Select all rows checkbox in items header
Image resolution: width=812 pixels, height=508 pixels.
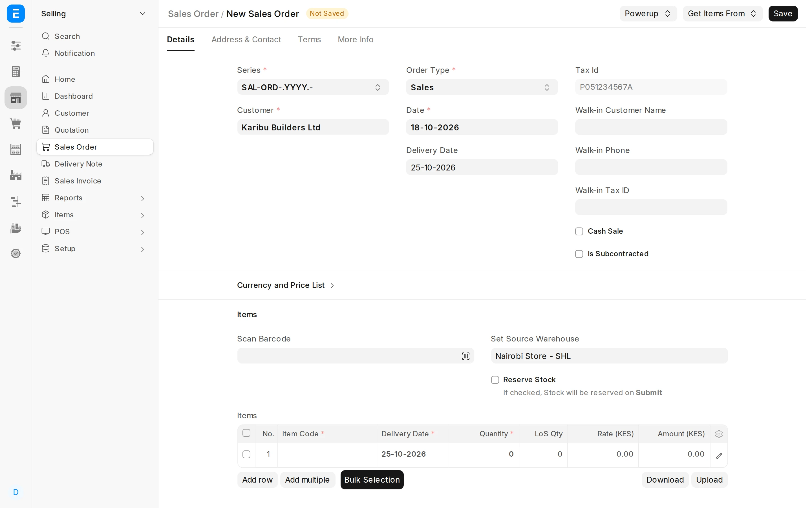click(246, 433)
